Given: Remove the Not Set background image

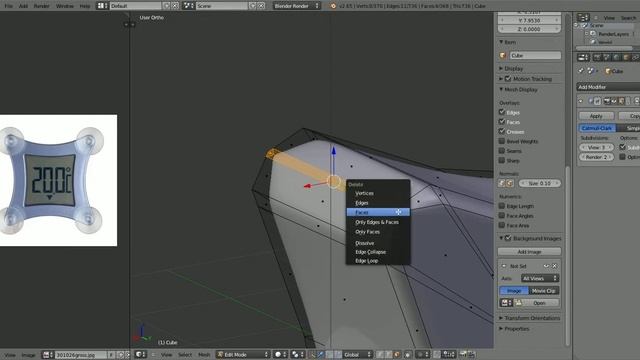Looking at the screenshot, I should pos(555,266).
